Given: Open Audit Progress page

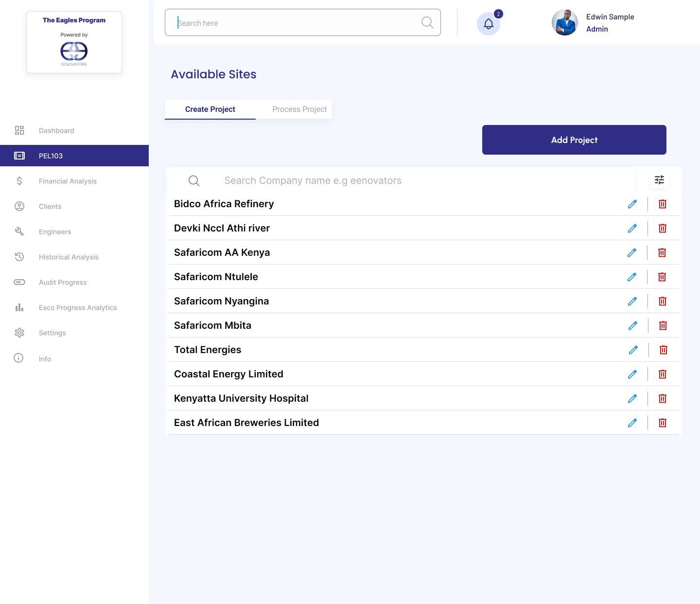Looking at the screenshot, I should (x=74, y=282).
